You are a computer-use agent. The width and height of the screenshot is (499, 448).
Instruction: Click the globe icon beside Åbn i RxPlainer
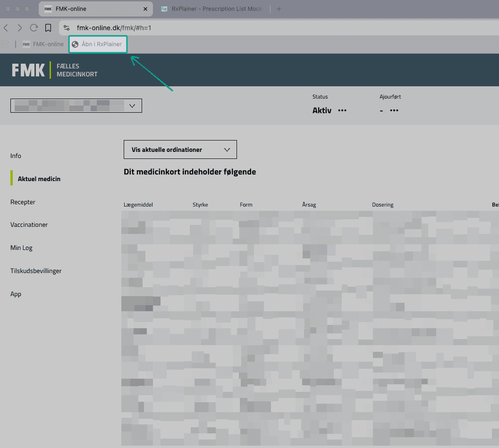78,44
